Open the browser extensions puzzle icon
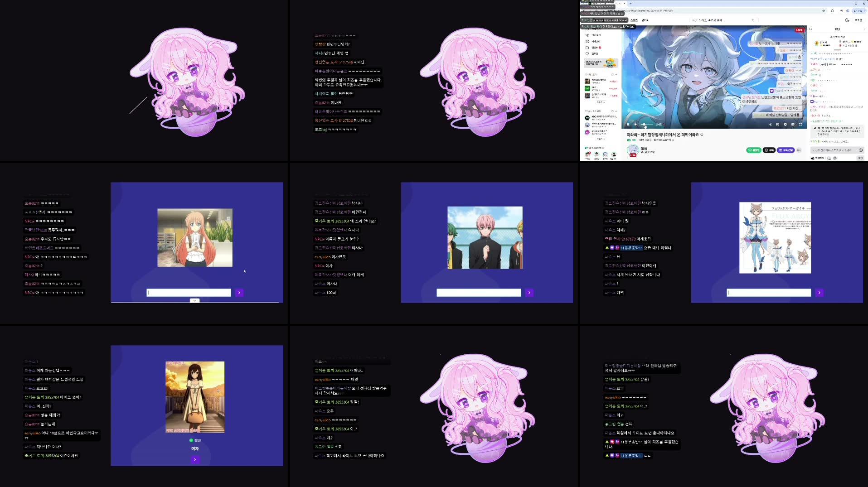Viewport: 868px width, 487px height. click(x=833, y=11)
